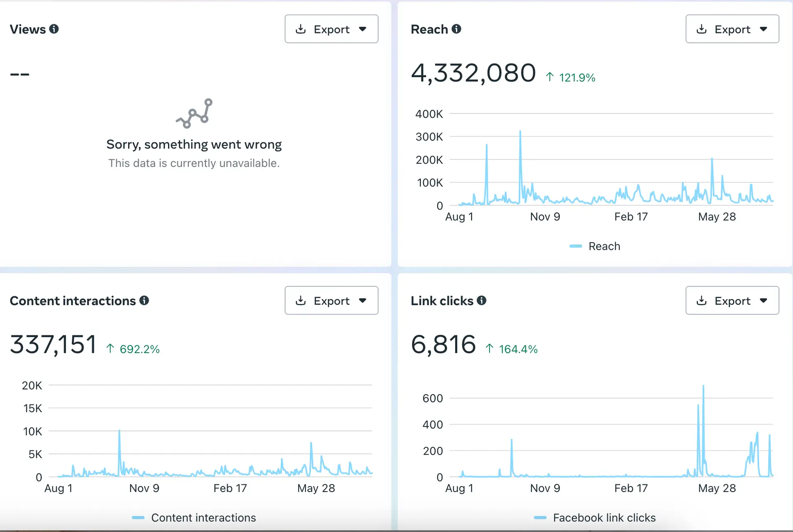Click the tallest spike in Reach chart

tap(520, 132)
